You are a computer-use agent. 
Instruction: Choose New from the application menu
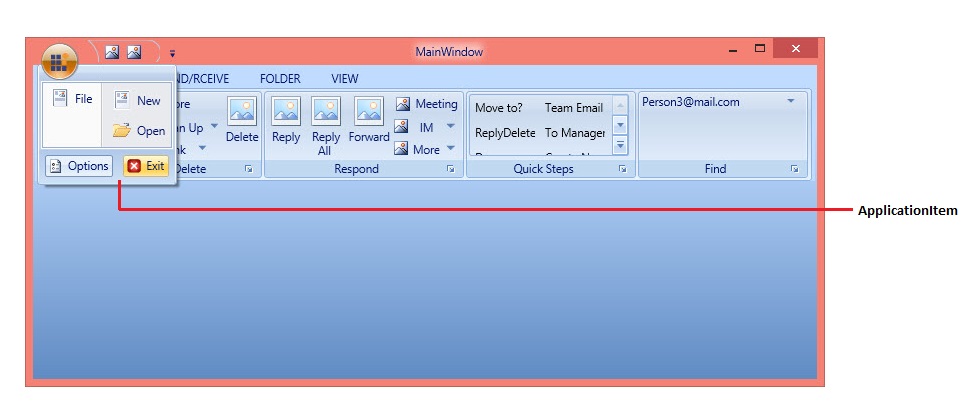click(x=137, y=100)
